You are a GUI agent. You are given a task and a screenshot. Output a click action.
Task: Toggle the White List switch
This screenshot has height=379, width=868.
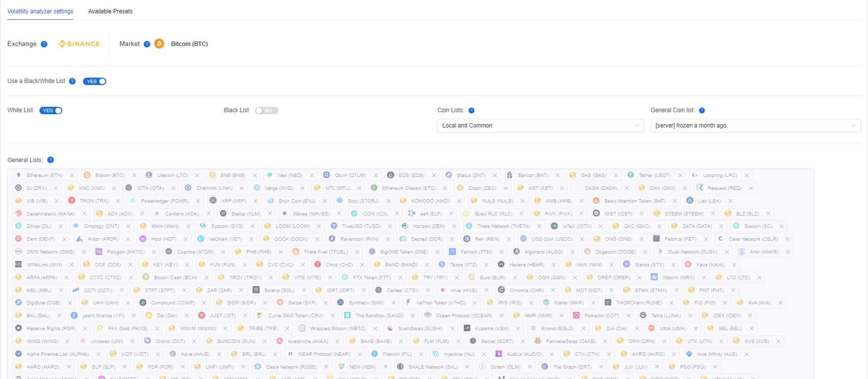(x=51, y=111)
